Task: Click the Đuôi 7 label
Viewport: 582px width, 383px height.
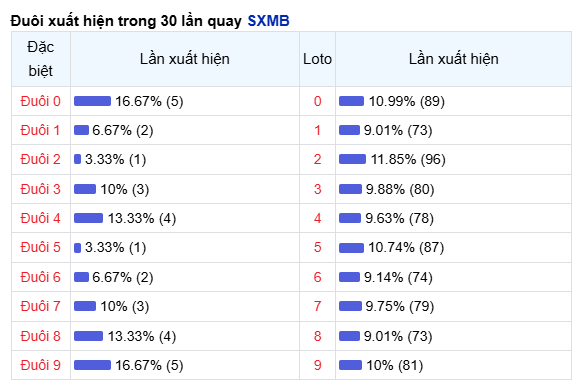Action: point(40,306)
